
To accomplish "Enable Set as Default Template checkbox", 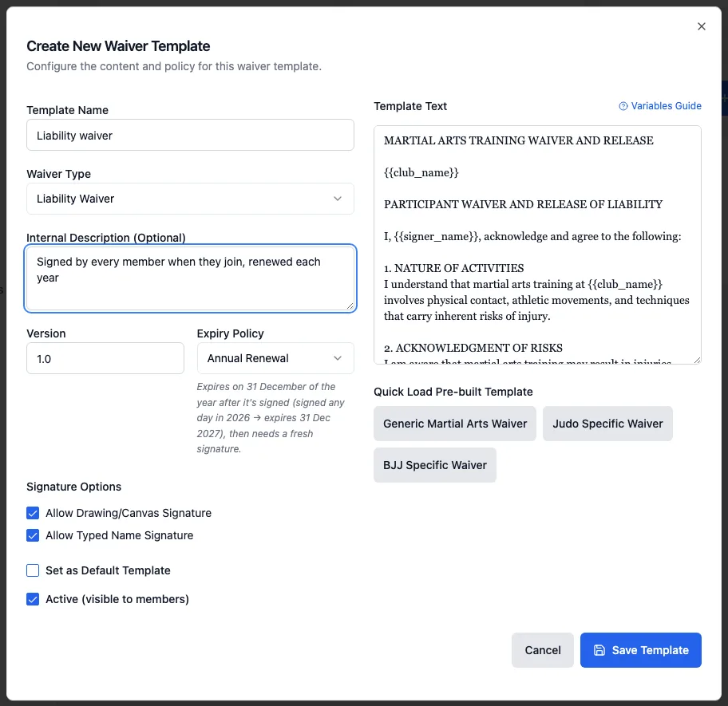I will pos(33,570).
